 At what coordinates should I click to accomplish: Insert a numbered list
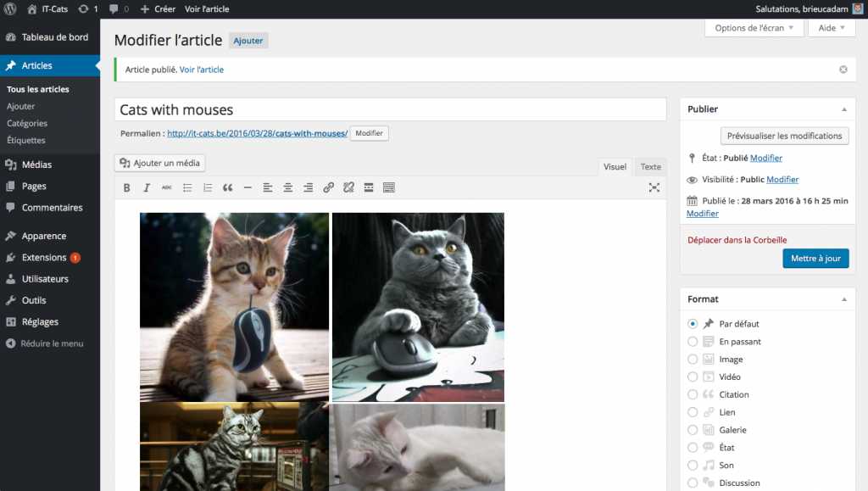click(x=208, y=187)
